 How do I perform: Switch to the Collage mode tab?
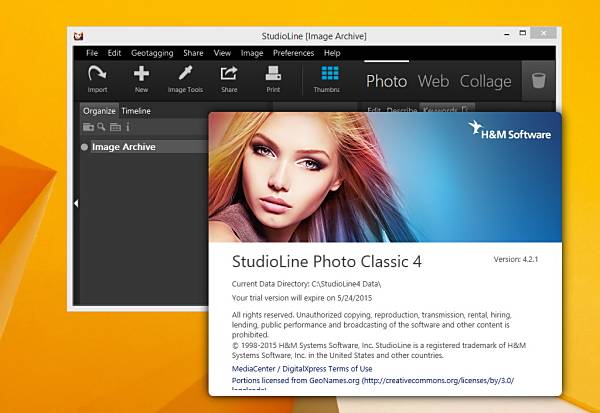pyautogui.click(x=485, y=81)
